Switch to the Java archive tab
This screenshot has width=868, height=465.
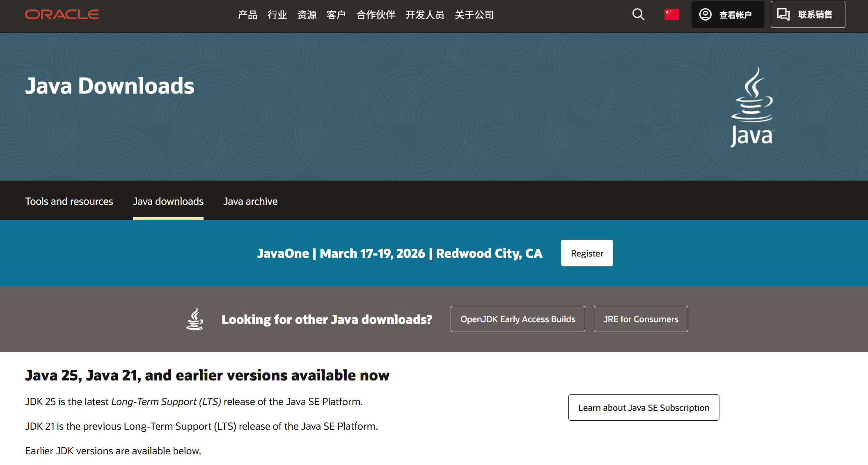tap(250, 201)
